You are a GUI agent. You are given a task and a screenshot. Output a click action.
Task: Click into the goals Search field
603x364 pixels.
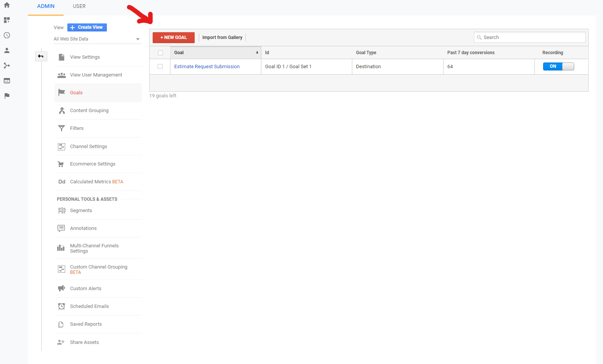point(530,37)
